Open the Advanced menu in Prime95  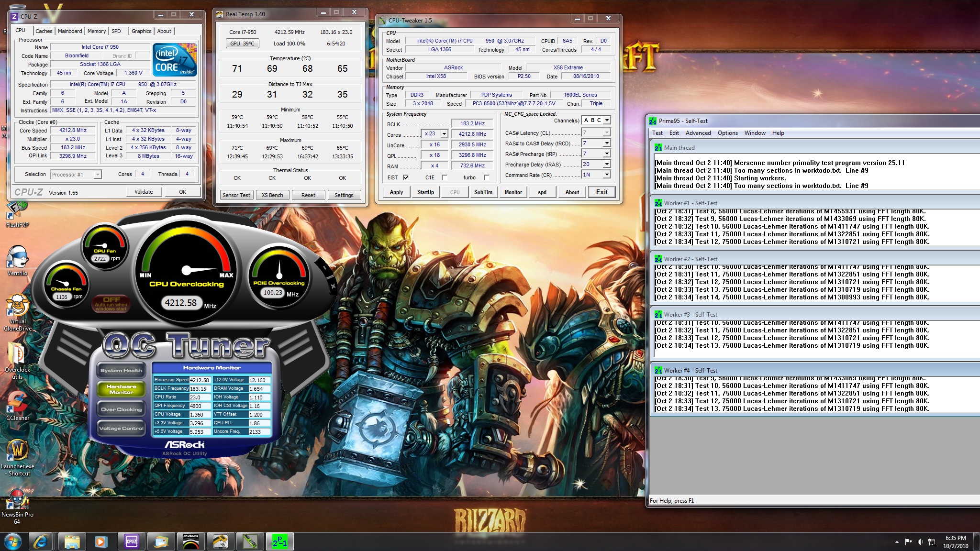pyautogui.click(x=698, y=133)
